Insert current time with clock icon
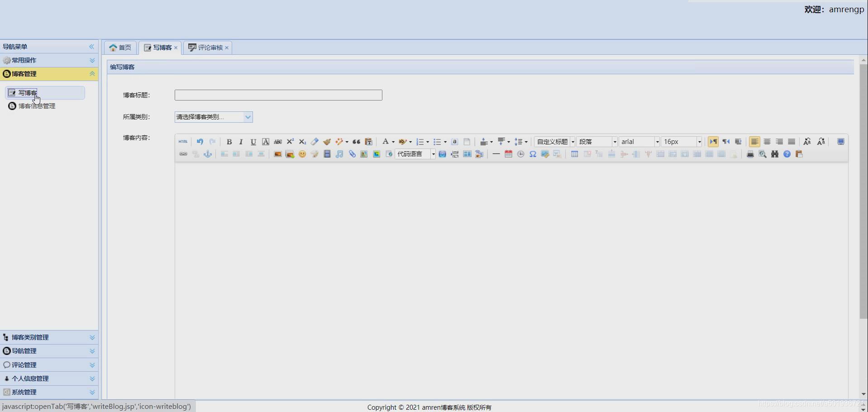Screen dimensions: 868x412 click(521, 154)
